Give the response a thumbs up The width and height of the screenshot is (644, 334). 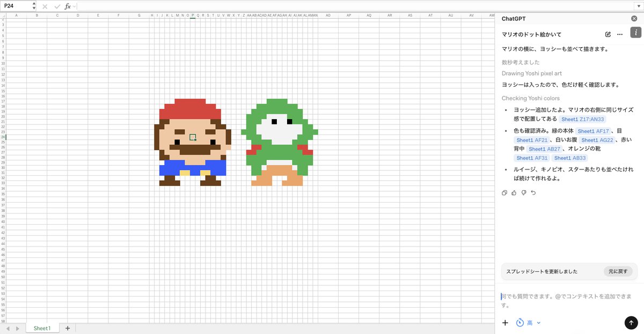tap(514, 192)
